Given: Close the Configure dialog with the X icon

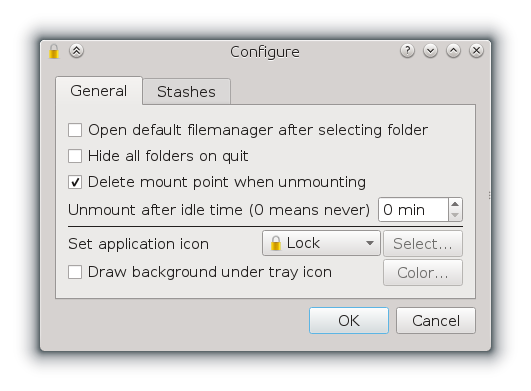Looking at the screenshot, I should pyautogui.click(x=476, y=51).
